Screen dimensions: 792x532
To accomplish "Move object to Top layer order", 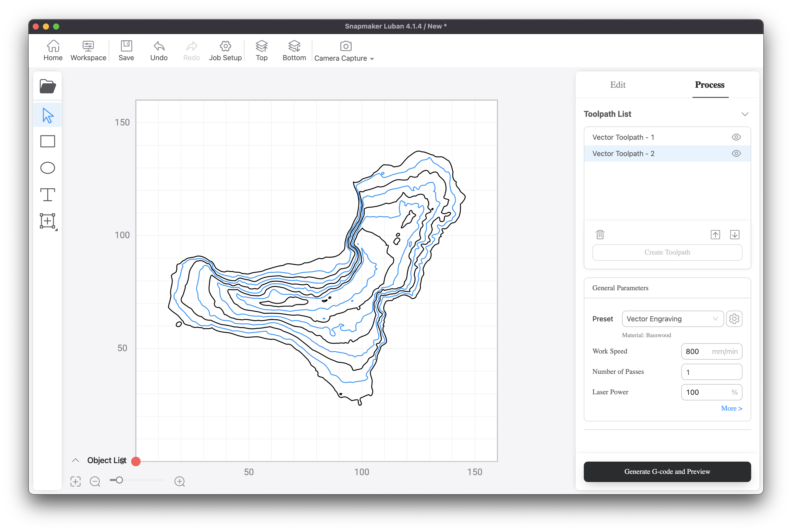I will [261, 50].
